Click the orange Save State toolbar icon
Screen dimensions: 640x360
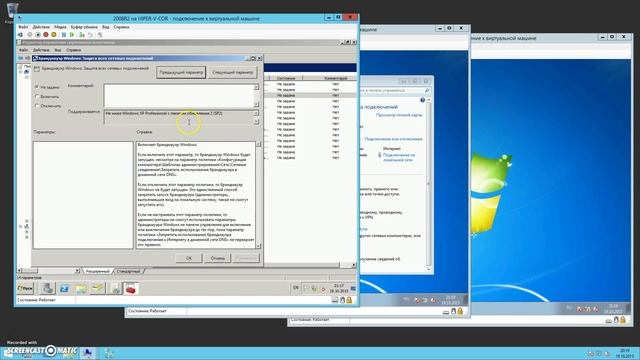click(x=53, y=35)
